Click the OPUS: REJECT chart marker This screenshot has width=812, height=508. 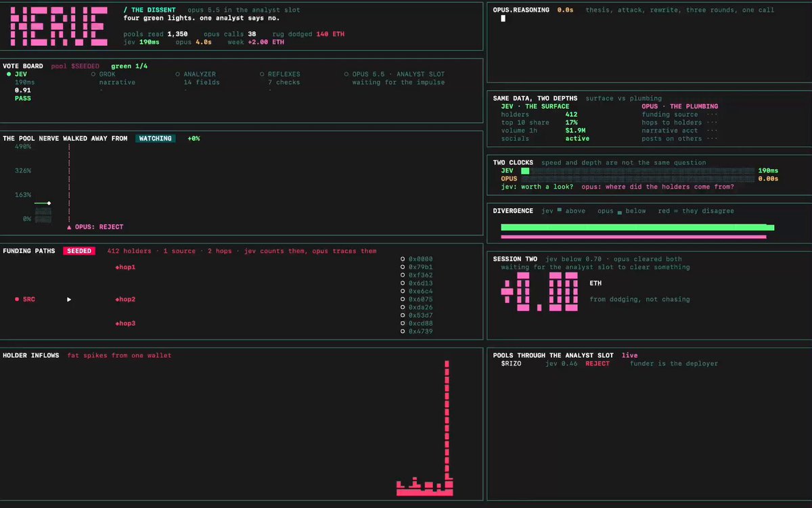click(x=95, y=227)
